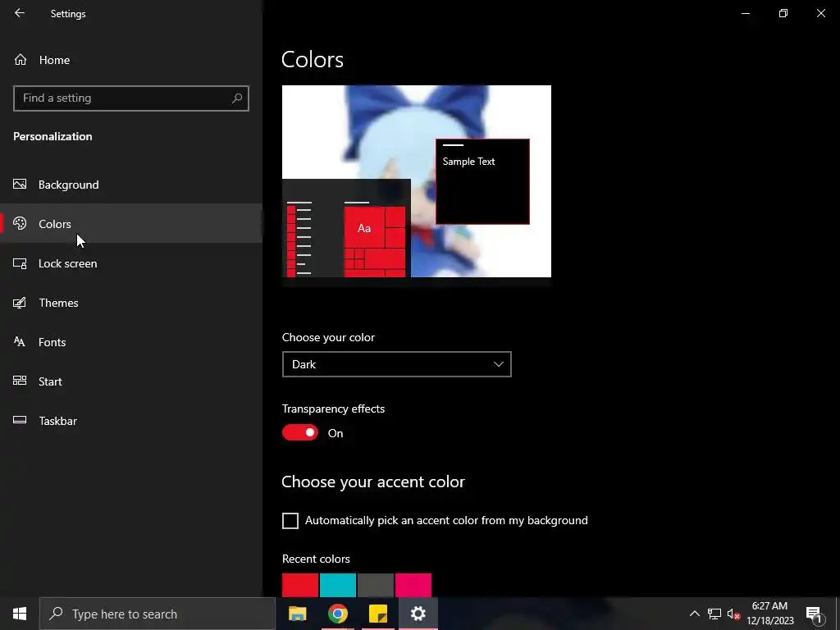The image size is (840, 630).
Task: Pick the gray recent color swatch
Action: click(x=376, y=585)
